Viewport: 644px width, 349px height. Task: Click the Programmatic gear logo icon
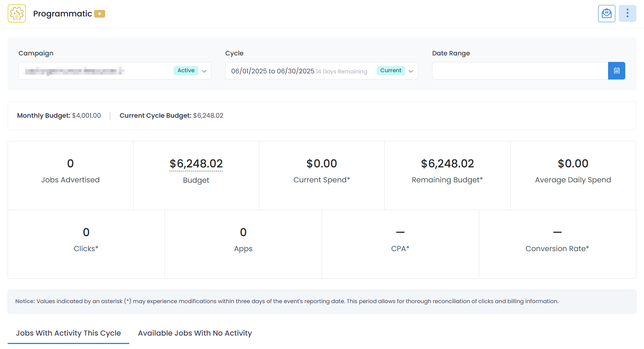click(17, 14)
